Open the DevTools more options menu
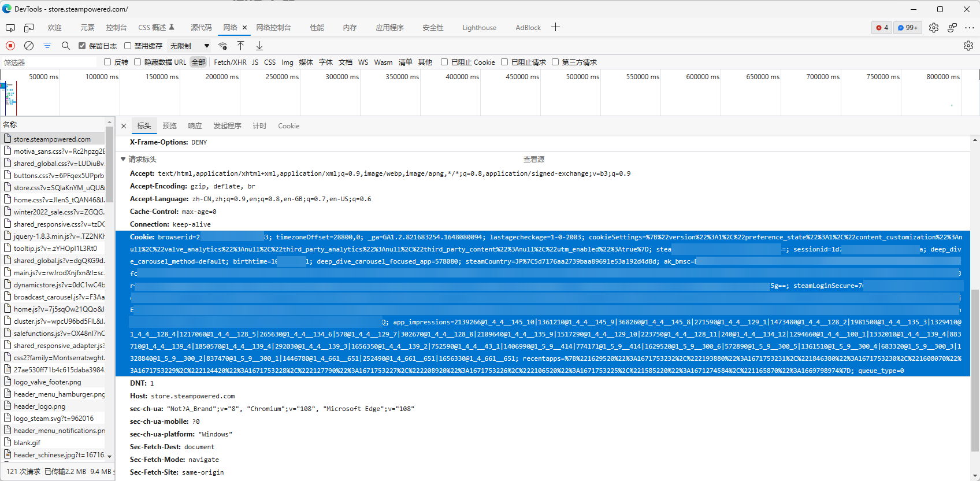The image size is (980, 481). [x=970, y=28]
